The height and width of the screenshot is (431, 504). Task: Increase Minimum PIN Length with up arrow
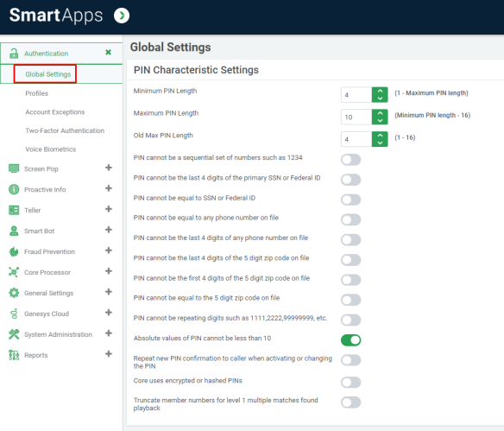(380, 91)
